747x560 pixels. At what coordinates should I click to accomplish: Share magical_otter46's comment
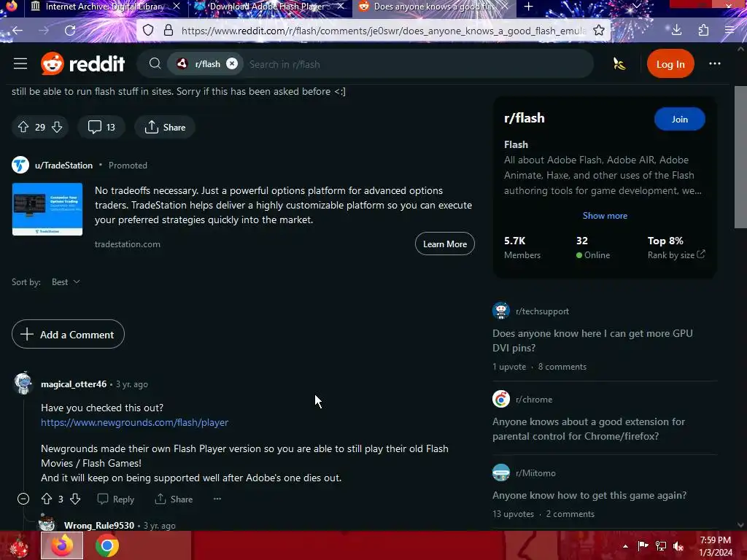[x=174, y=499]
